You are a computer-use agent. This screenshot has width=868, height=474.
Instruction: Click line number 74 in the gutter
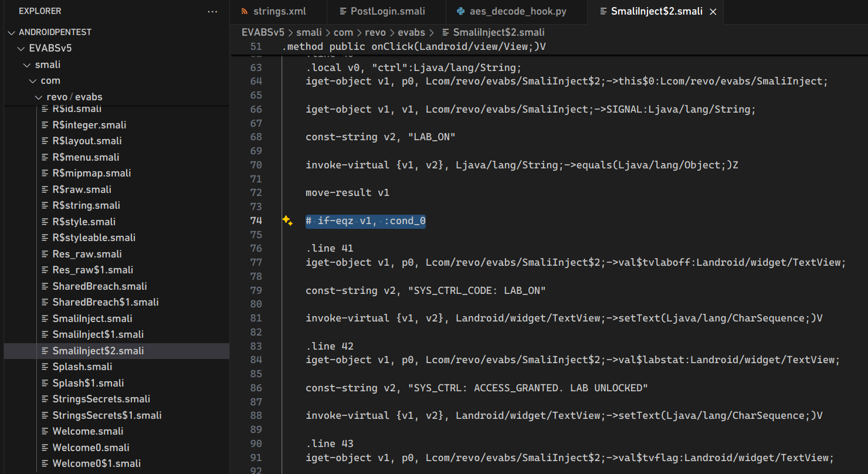pyautogui.click(x=256, y=221)
